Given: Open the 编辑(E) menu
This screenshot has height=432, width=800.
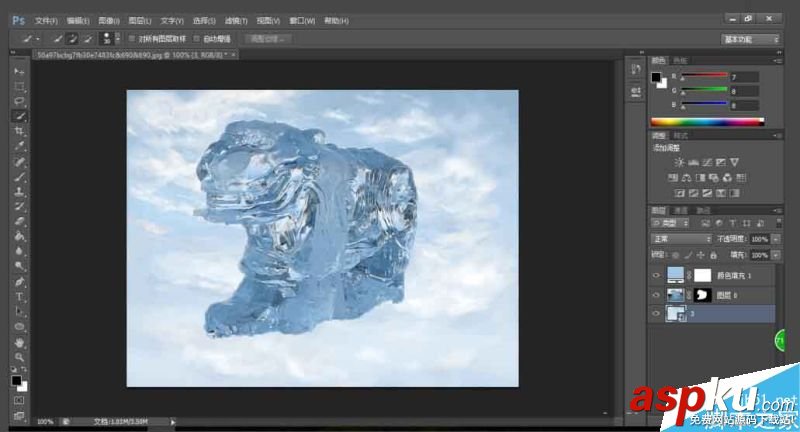Looking at the screenshot, I should coord(78,21).
